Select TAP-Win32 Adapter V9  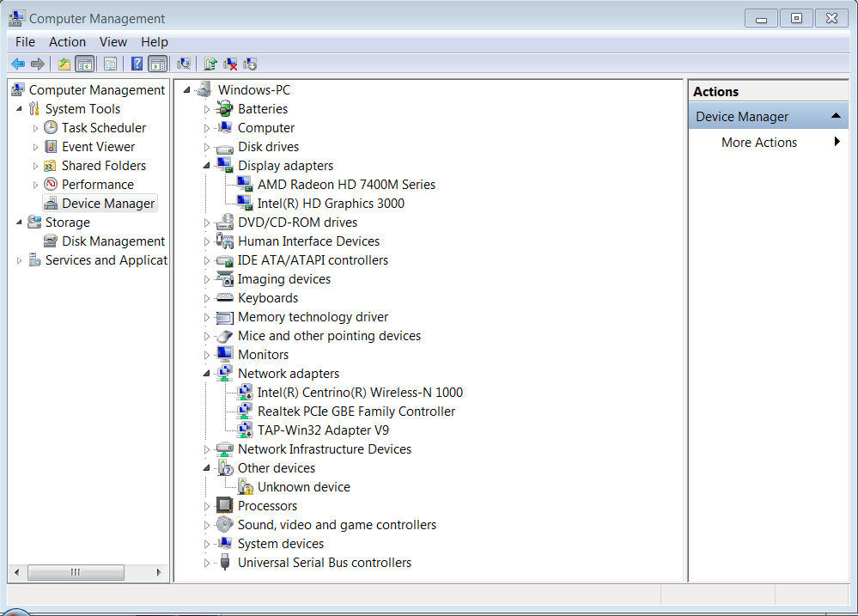click(323, 430)
